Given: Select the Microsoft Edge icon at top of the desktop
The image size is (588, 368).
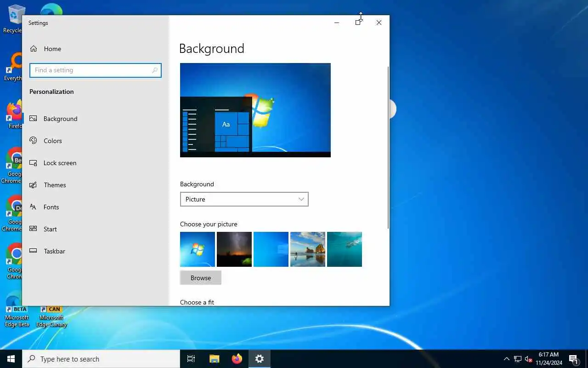Looking at the screenshot, I should pyautogui.click(x=51, y=9).
